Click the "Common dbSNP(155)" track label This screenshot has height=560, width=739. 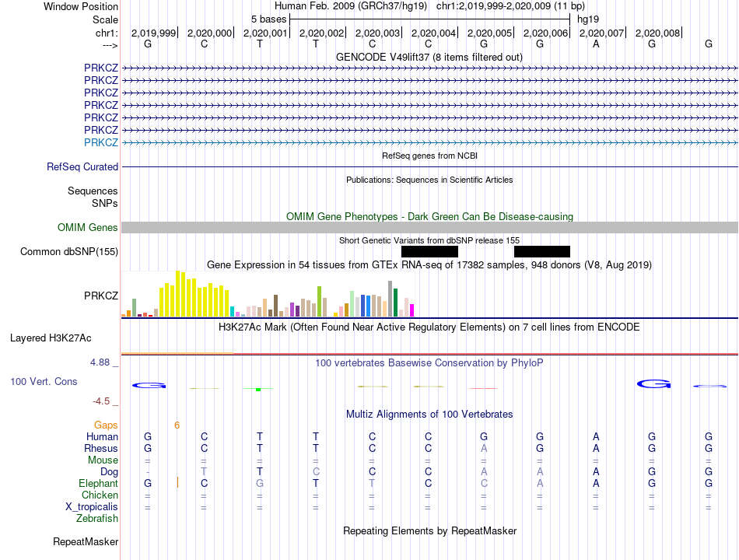click(x=68, y=251)
